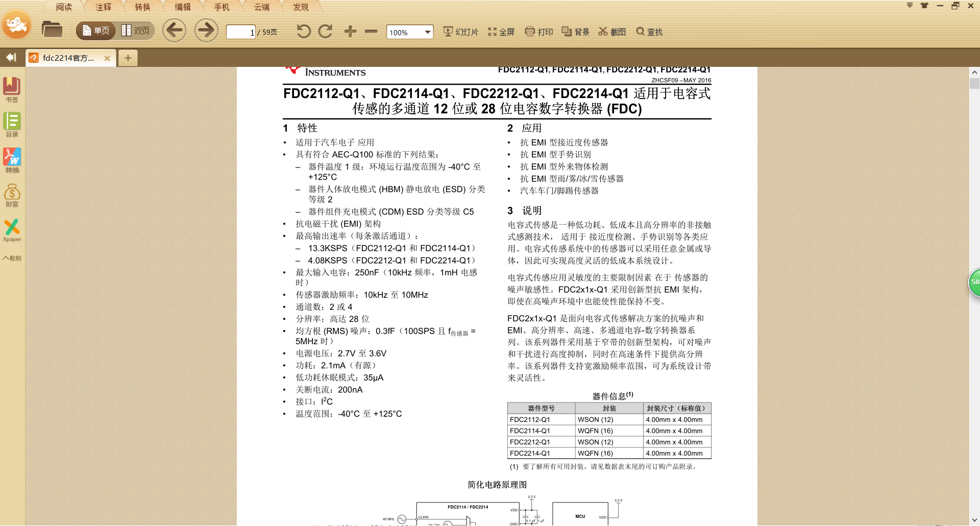Open the 目录 outline sidebar panel
Screen dimensions: 980x526
click(x=12, y=125)
